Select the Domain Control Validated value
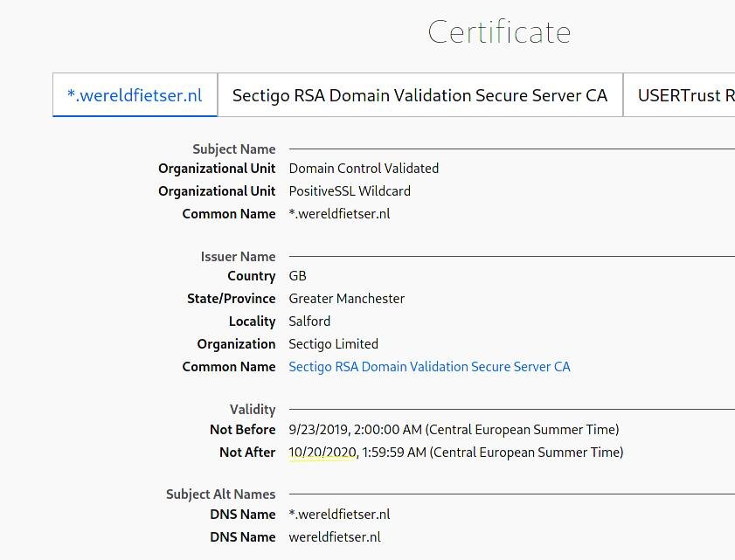 pos(364,169)
